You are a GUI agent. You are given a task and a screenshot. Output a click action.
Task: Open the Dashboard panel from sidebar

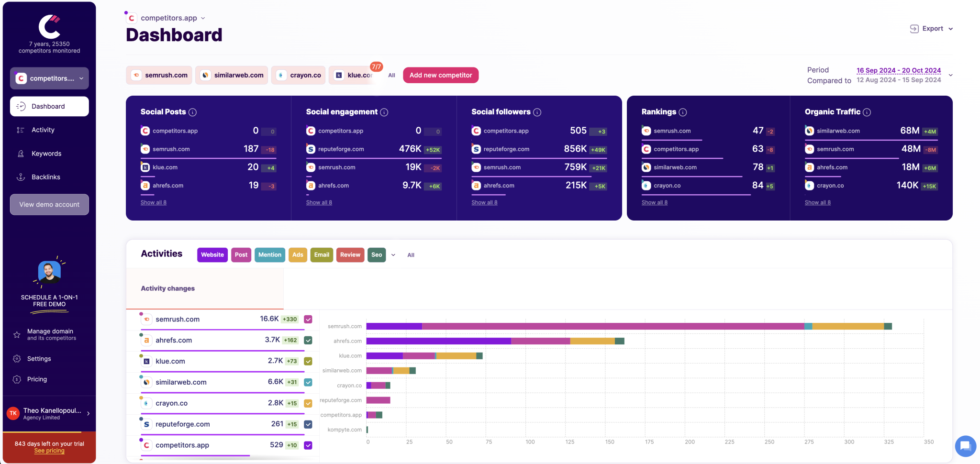click(48, 106)
